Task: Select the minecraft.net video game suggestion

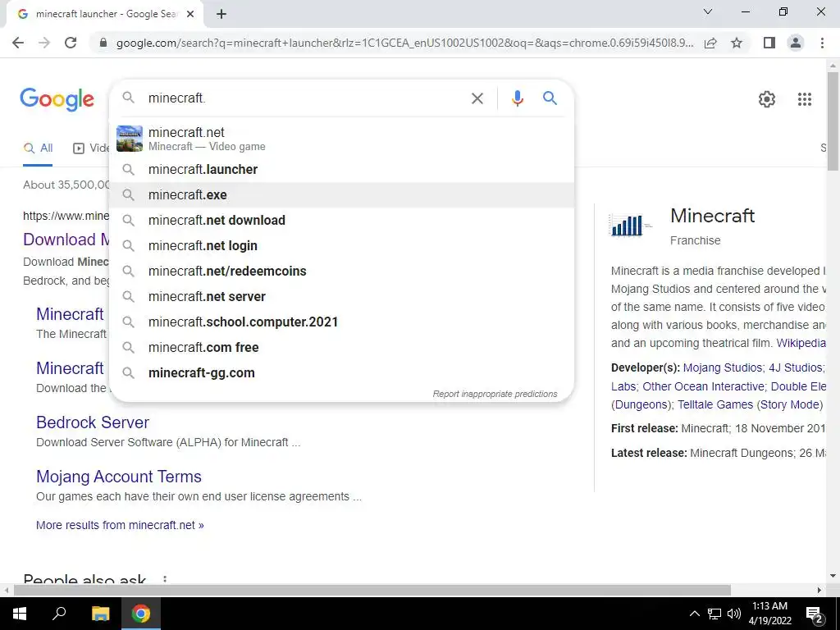Action: tap(341, 139)
